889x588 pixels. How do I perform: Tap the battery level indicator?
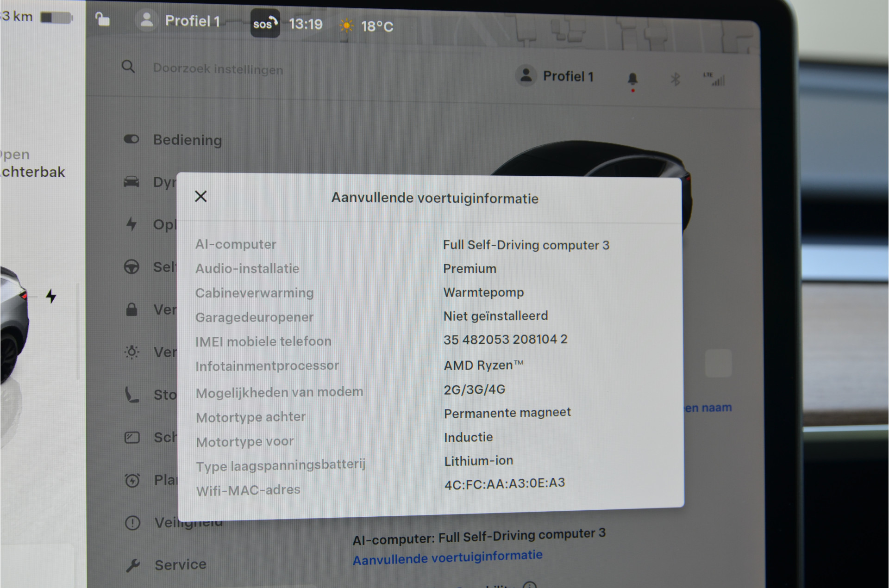tap(56, 18)
